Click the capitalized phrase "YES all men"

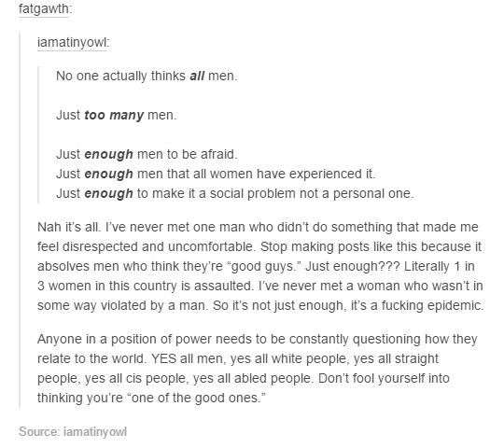[187, 358]
